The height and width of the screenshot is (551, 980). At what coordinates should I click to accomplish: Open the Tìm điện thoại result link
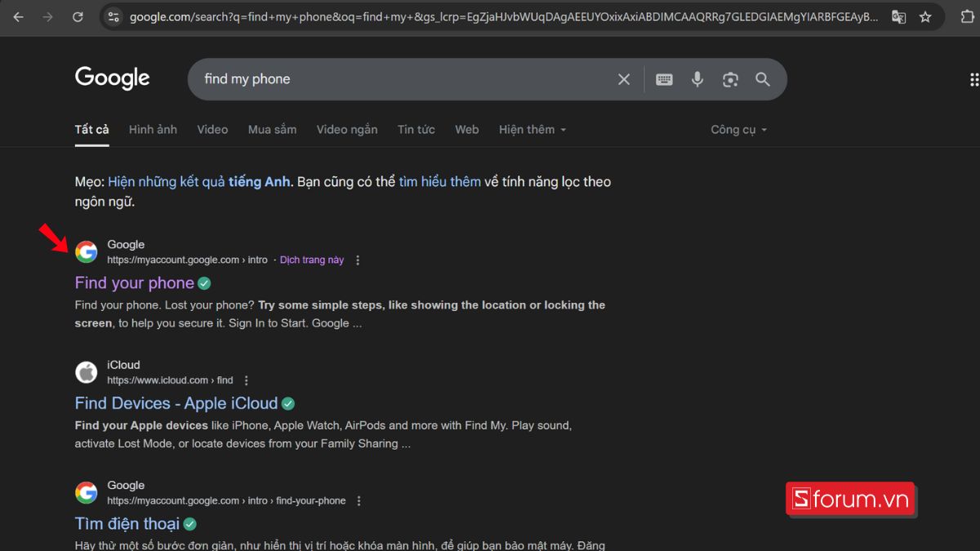tap(127, 524)
